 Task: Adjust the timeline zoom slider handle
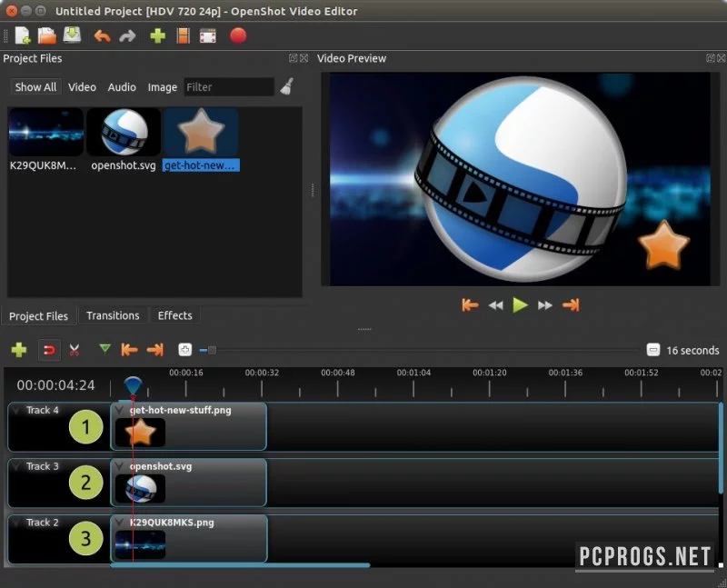pos(212,350)
